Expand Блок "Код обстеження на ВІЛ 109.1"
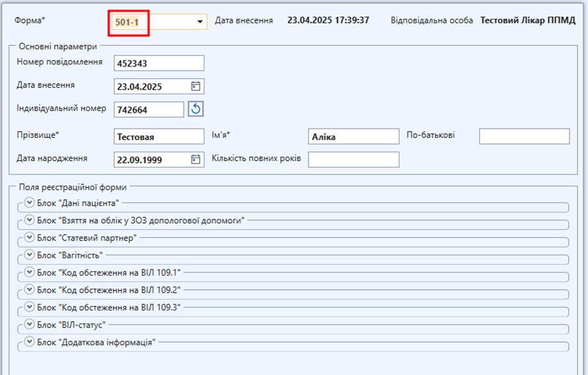The height and width of the screenshot is (375, 588). tap(29, 272)
